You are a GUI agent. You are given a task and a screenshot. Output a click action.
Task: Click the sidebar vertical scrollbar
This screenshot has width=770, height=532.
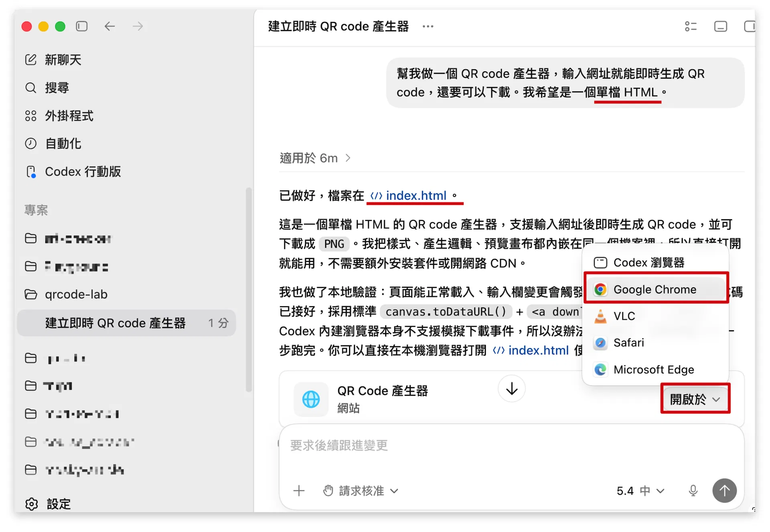pos(249,289)
